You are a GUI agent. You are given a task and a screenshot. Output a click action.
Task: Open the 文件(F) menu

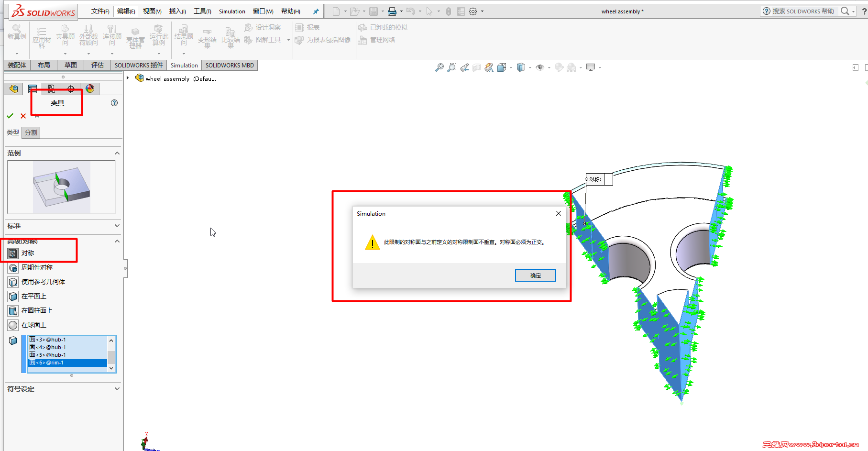click(100, 11)
